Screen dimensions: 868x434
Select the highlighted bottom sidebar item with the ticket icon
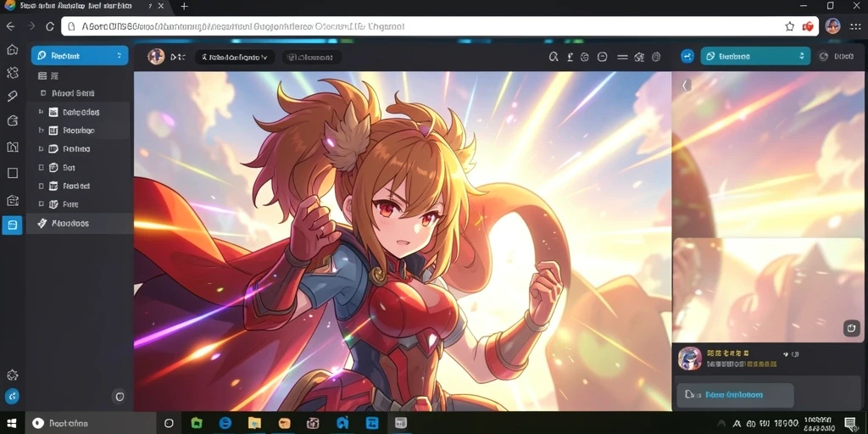tap(78, 224)
